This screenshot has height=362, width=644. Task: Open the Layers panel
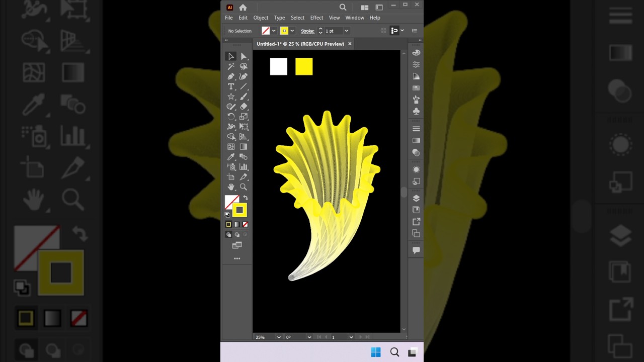click(x=416, y=198)
